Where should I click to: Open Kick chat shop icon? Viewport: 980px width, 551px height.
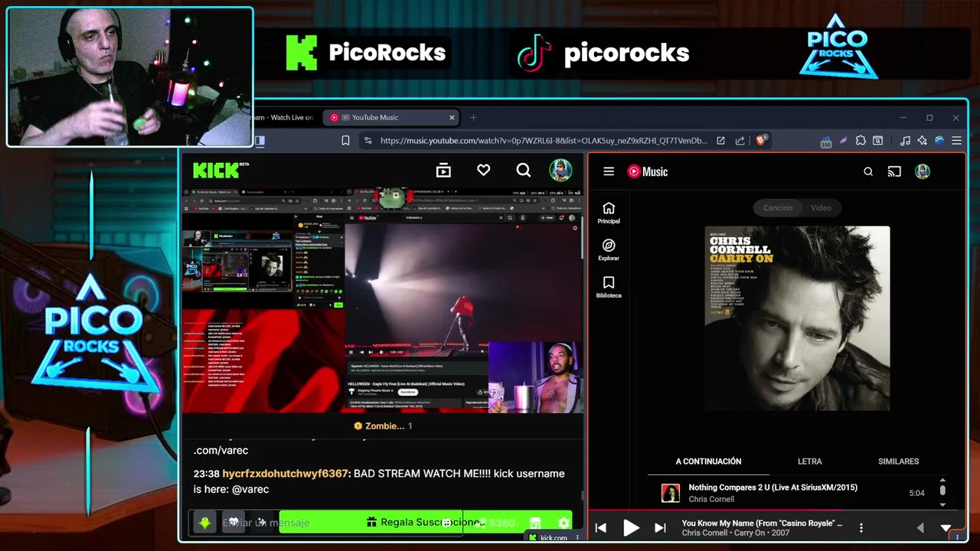pyautogui.click(x=535, y=523)
